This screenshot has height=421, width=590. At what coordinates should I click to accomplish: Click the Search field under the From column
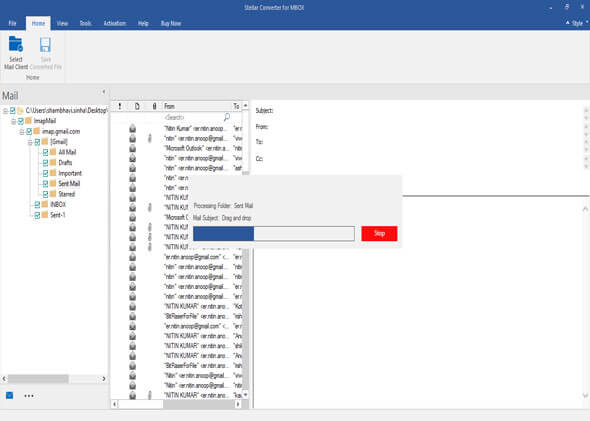pos(193,117)
